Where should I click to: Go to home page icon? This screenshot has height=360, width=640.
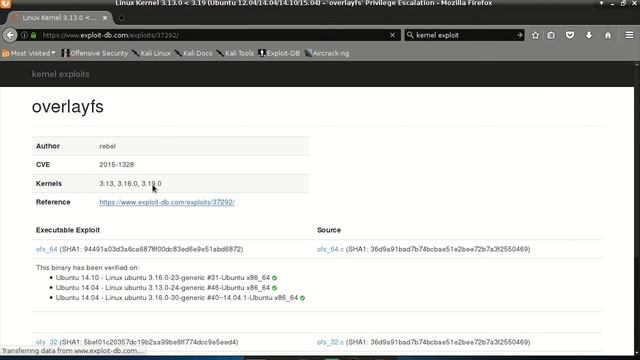click(x=608, y=36)
